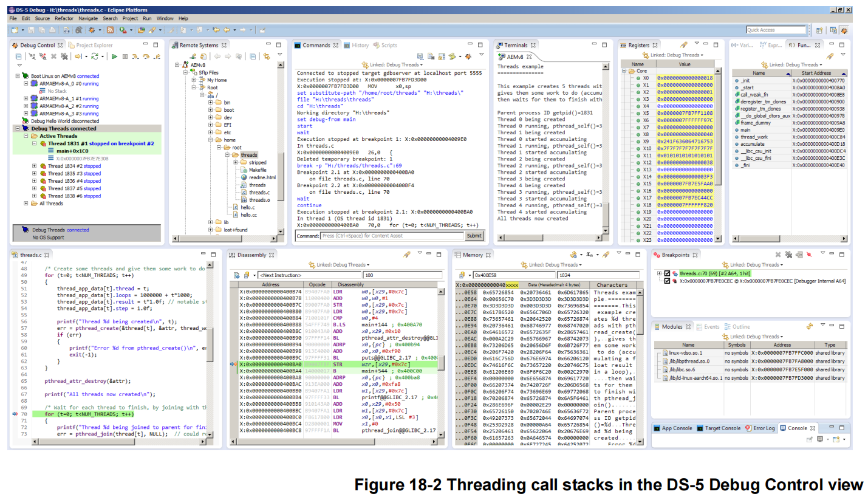
Task: Expand the stripped folder in Remote Systems
Action: tap(236, 162)
